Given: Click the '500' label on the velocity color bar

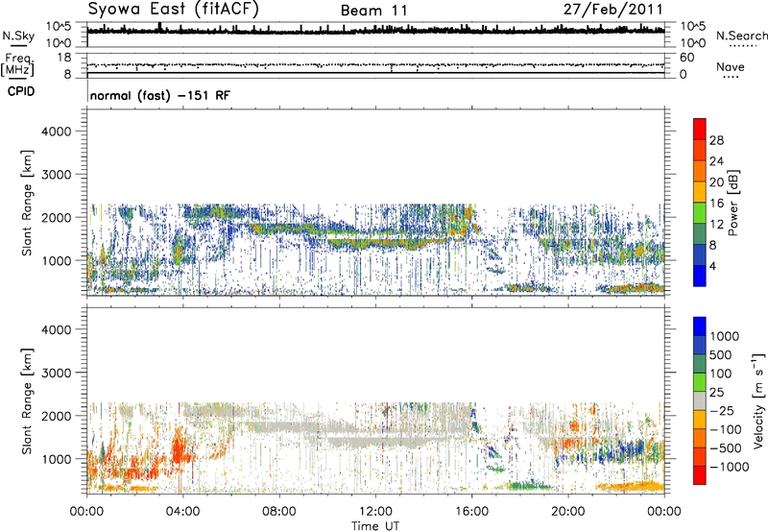Looking at the screenshot, I should tap(723, 355).
